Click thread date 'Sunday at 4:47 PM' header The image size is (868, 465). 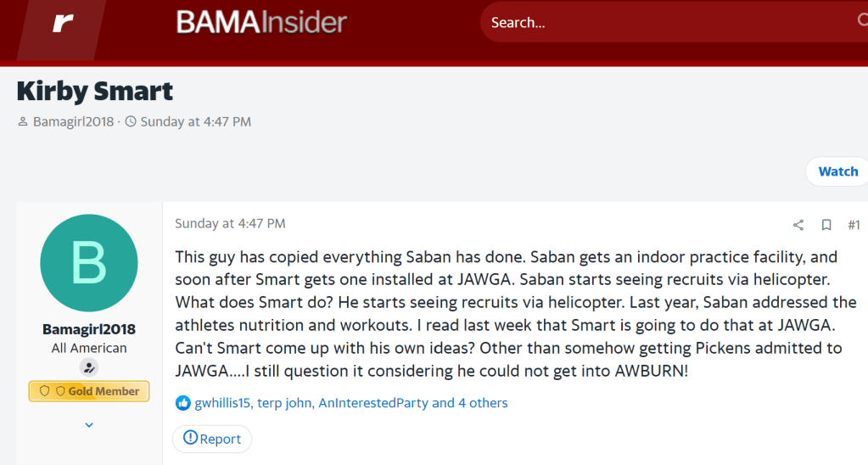pos(195,121)
